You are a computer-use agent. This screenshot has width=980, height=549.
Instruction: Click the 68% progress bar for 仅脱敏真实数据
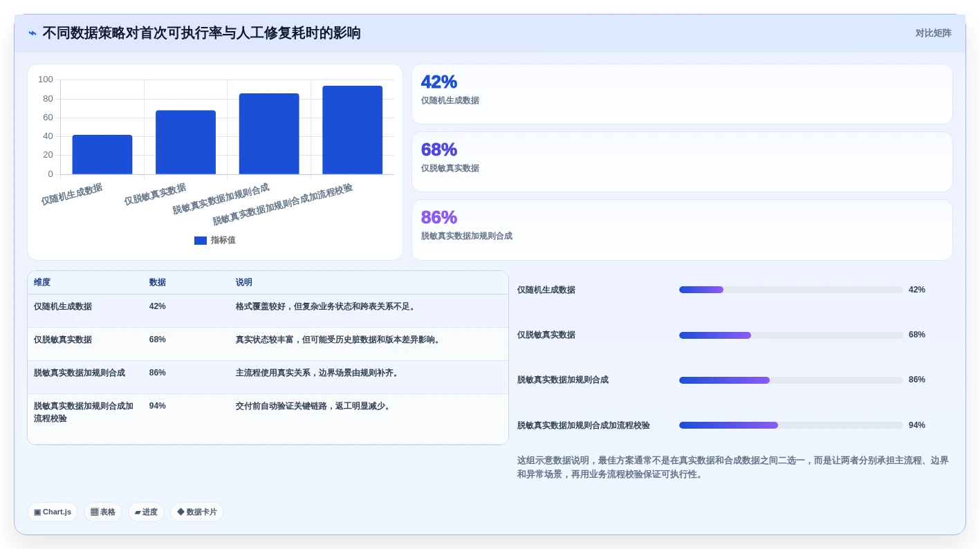click(791, 335)
